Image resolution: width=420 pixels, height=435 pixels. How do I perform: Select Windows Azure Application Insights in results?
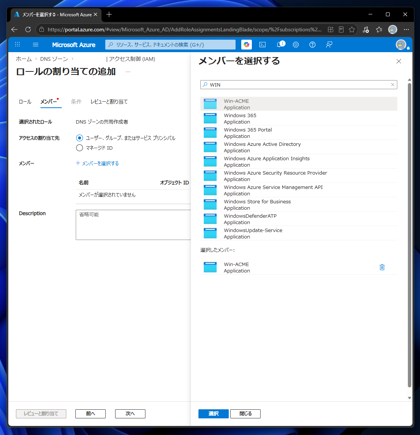(x=299, y=161)
